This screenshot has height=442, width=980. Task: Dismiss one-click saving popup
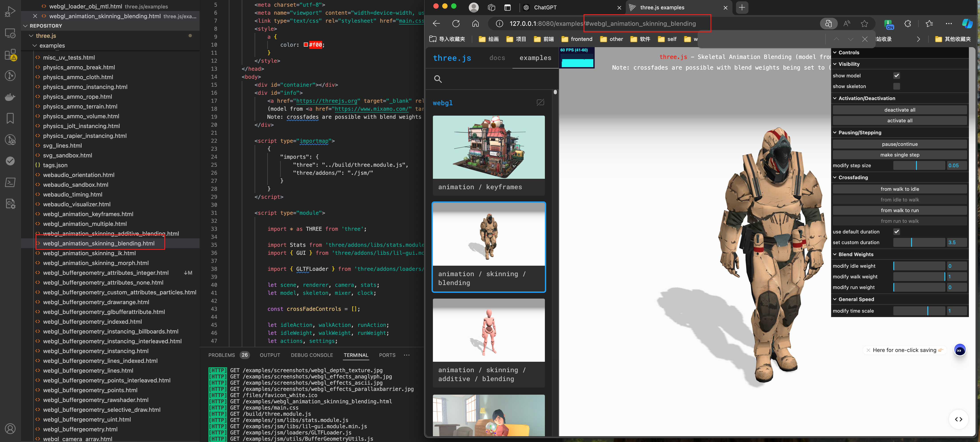pyautogui.click(x=868, y=350)
